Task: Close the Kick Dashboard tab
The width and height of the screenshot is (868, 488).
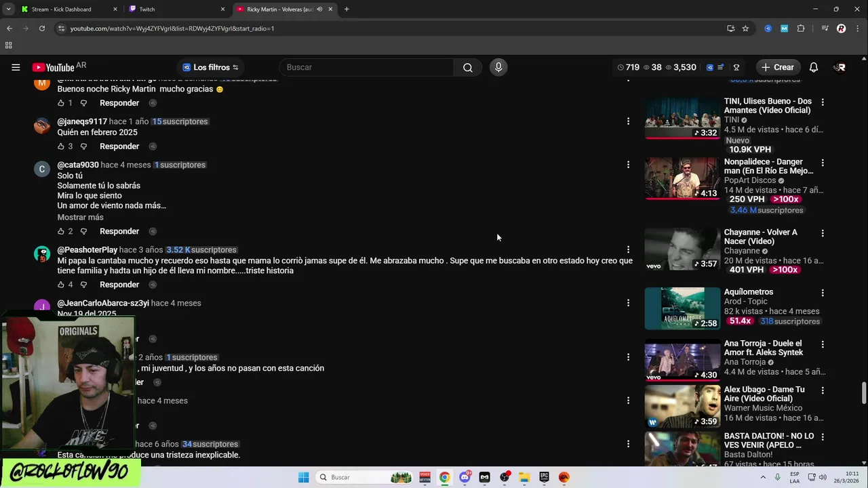Action: pos(115,9)
